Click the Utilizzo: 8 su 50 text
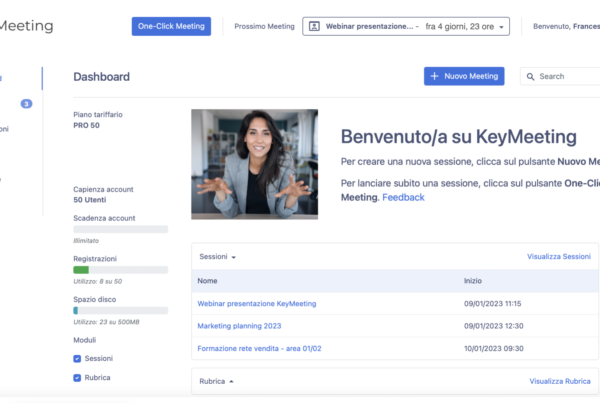The width and height of the screenshot is (600, 403). click(98, 281)
